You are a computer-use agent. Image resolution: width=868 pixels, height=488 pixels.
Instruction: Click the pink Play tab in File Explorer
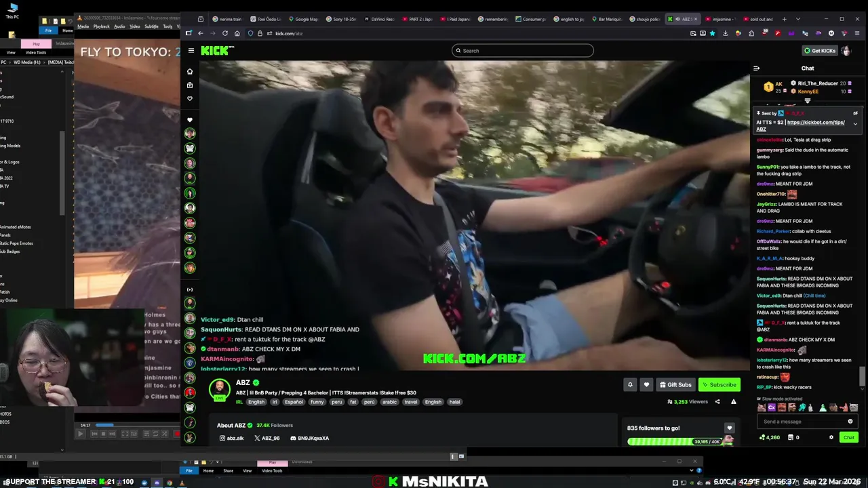(x=36, y=43)
